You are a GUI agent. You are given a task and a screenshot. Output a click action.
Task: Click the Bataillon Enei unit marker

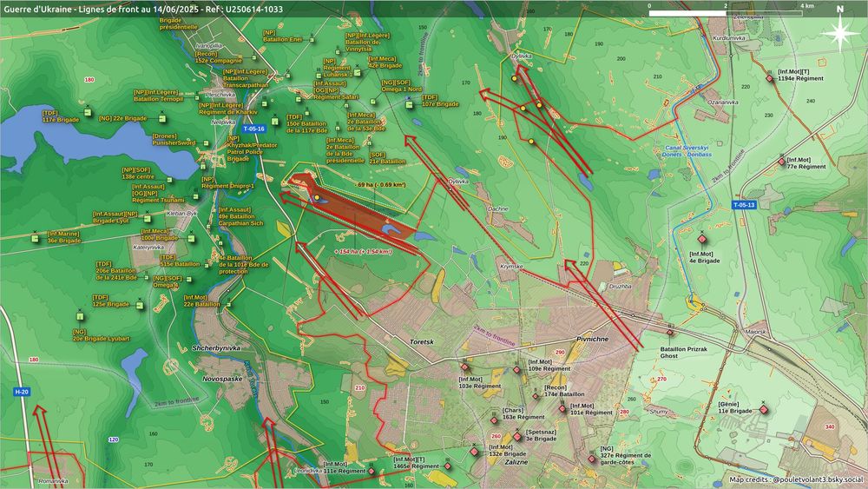[x=312, y=40]
